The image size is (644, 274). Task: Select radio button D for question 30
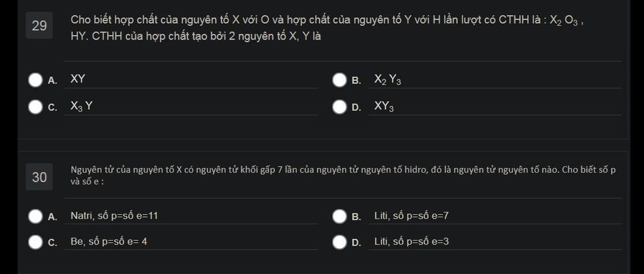point(340,242)
